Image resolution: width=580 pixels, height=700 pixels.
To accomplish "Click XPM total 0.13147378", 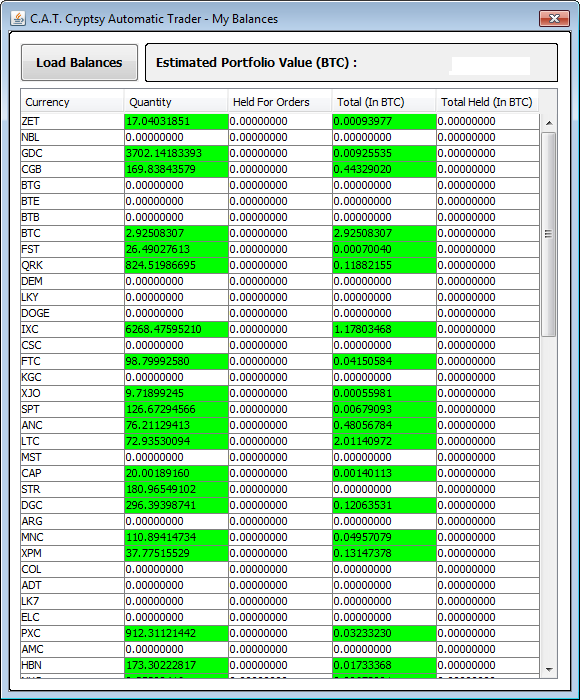I will (384, 554).
